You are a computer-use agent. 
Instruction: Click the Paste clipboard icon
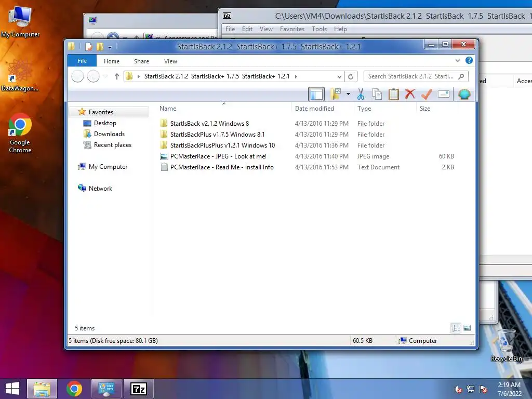(x=394, y=94)
